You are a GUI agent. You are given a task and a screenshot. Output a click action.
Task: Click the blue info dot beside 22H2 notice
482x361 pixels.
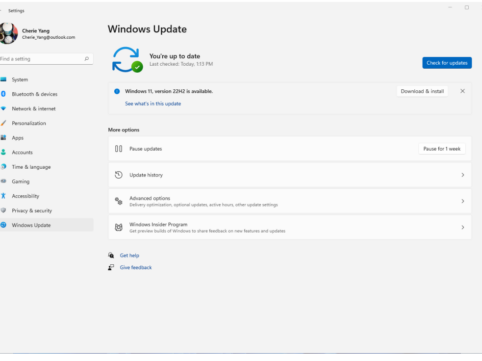(x=117, y=91)
